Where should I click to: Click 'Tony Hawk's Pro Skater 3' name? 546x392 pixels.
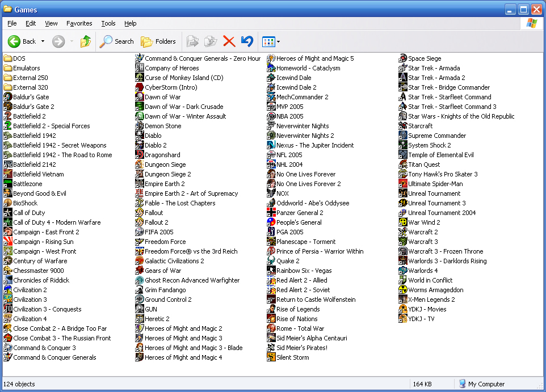[443, 174]
